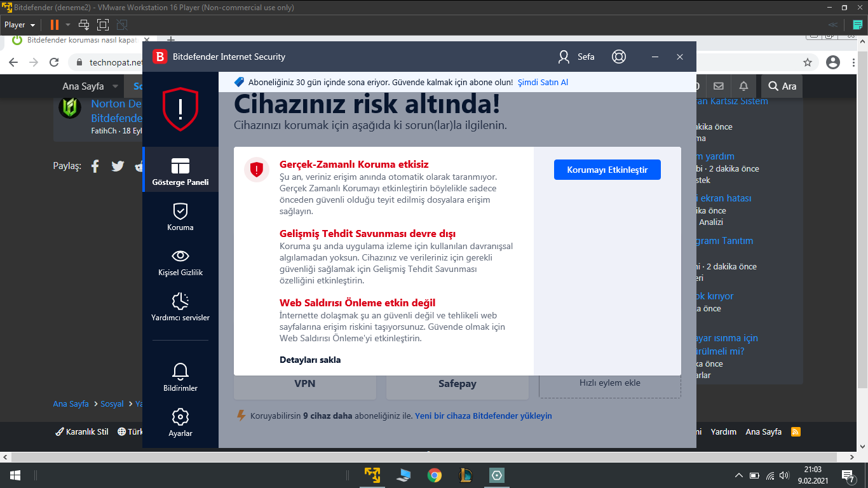Viewport: 868px width, 488px height.
Task: Click the green avatar beside the Norton thread
Action: [70, 107]
